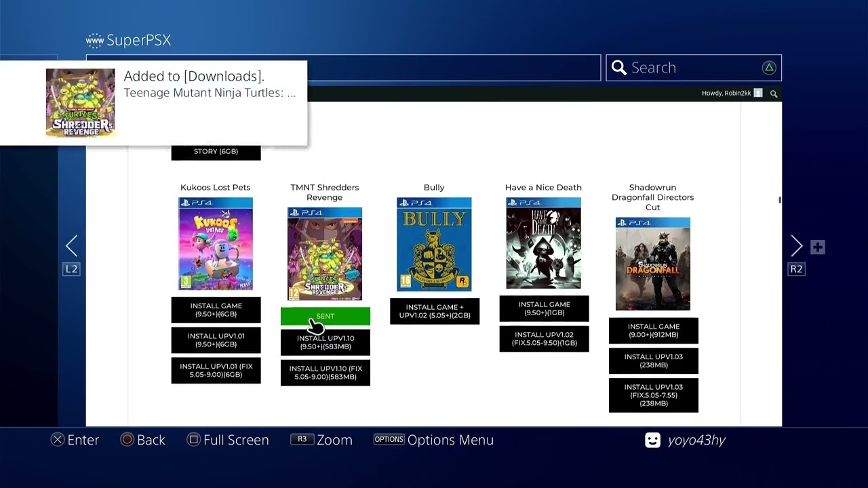868x488 pixels.
Task: Click the L2 button label
Action: (x=71, y=269)
